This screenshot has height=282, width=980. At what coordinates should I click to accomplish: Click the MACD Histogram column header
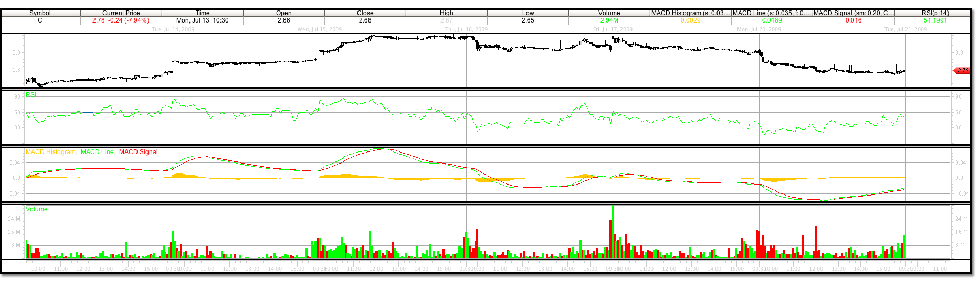[690, 13]
